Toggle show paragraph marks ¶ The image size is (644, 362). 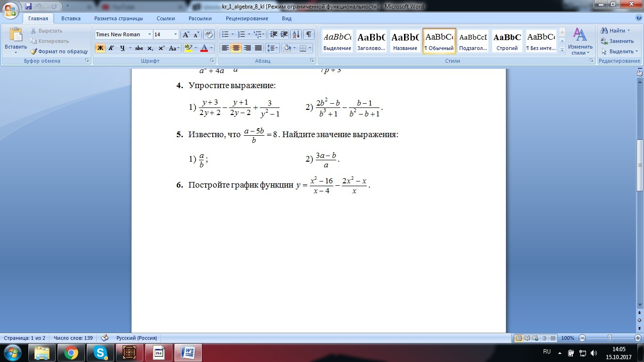(x=309, y=34)
